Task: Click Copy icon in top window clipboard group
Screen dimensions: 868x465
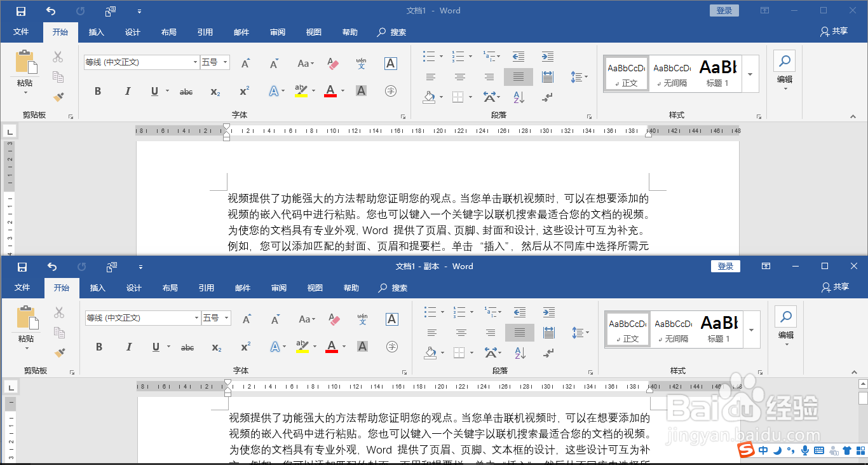Action: point(58,77)
